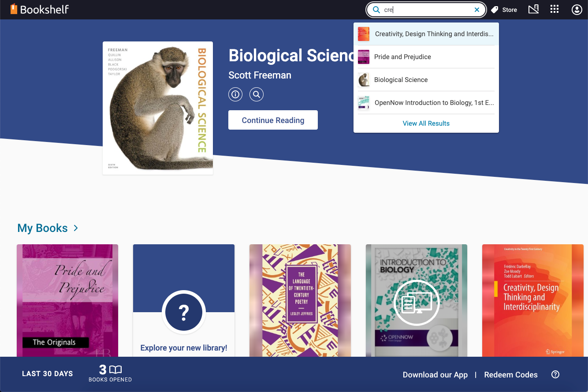Open the account profile icon
The height and width of the screenshot is (392, 588).
coord(577,9)
